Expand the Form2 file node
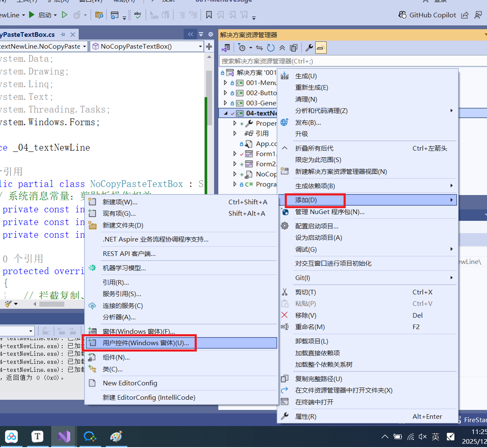487x448 pixels. [235, 164]
